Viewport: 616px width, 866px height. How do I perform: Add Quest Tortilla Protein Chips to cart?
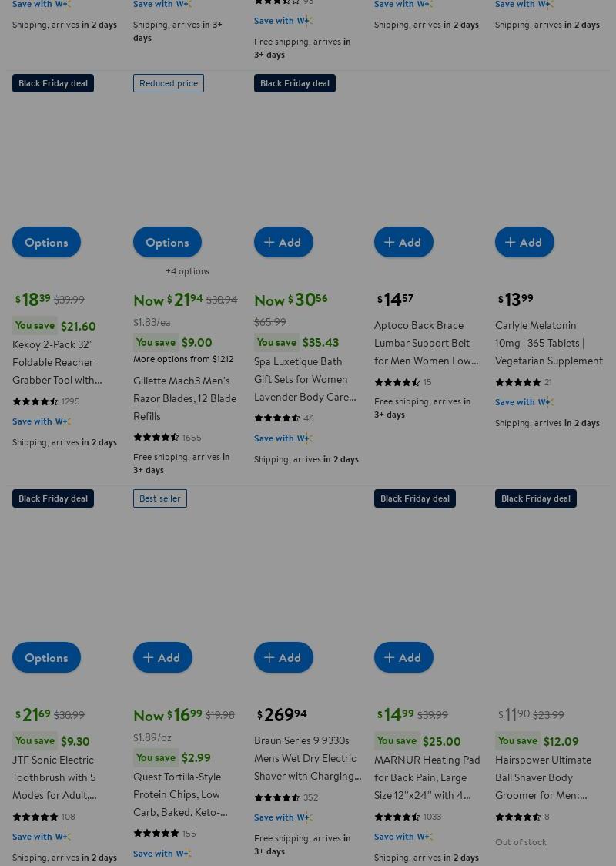(162, 657)
